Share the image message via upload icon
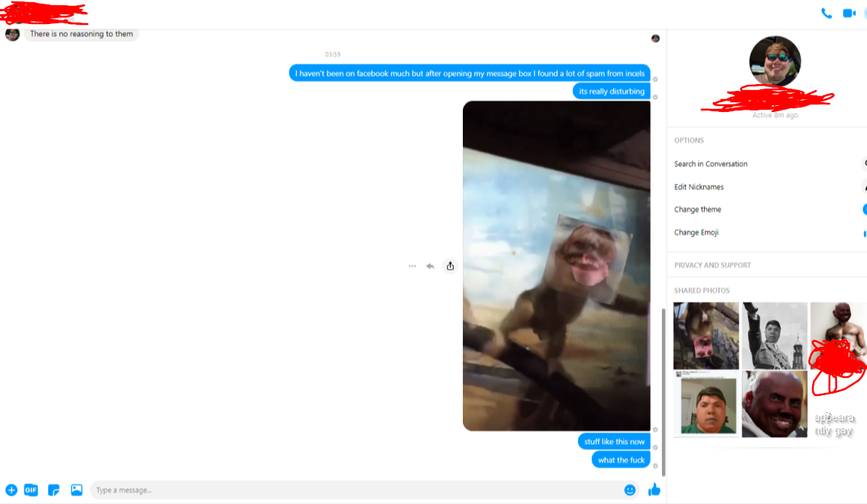This screenshot has width=867, height=504. (450, 267)
